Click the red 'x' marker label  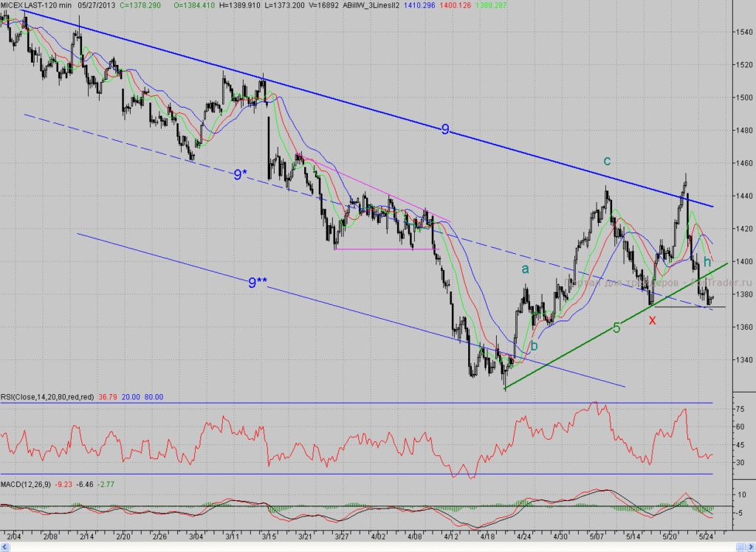pos(653,320)
